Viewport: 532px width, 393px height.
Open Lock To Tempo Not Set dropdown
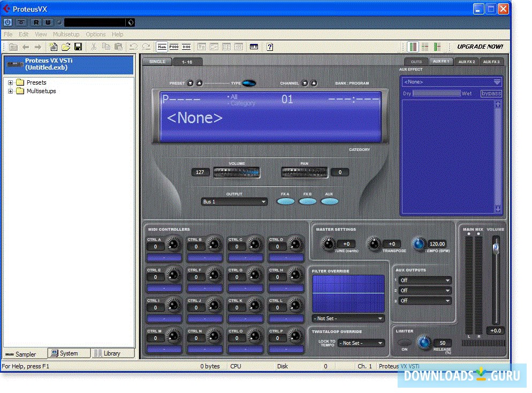361,343
